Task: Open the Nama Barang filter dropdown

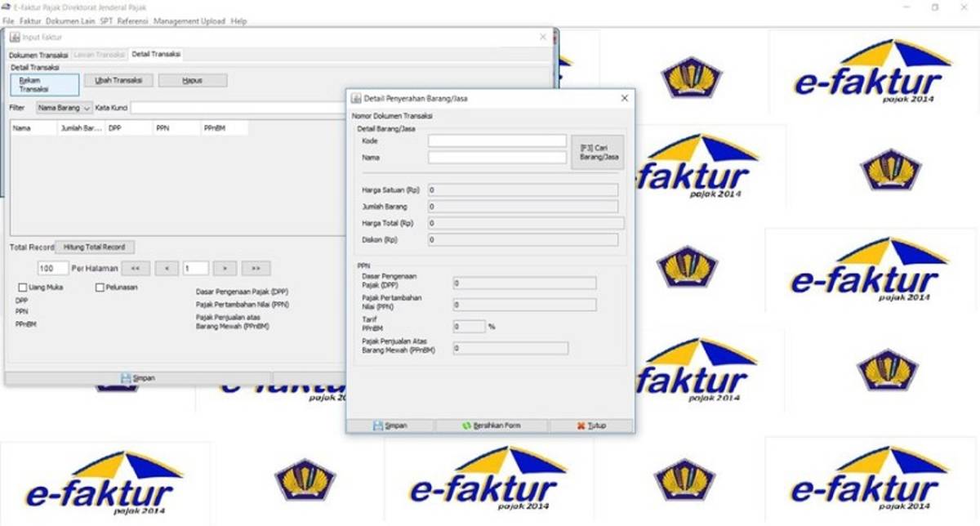Action: pyautogui.click(x=64, y=107)
